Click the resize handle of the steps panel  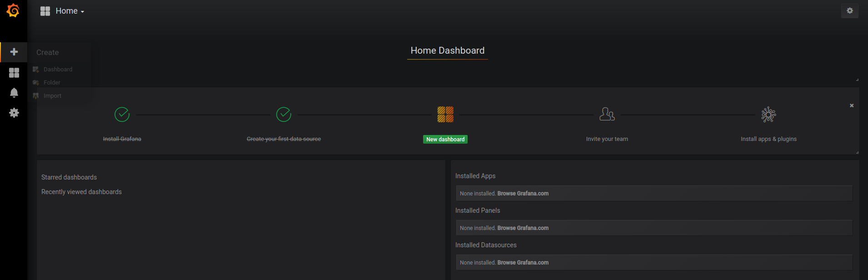[857, 152]
